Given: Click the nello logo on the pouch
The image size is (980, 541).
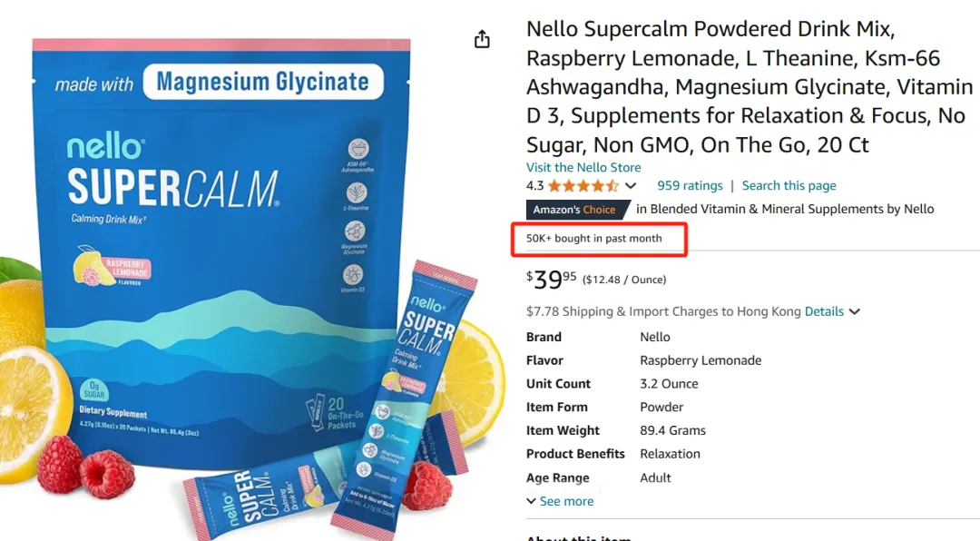Looking at the screenshot, I should coord(105,147).
